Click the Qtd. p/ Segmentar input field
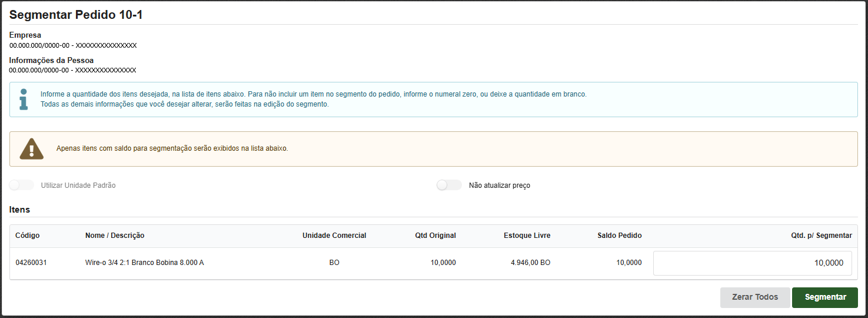The width and height of the screenshot is (868, 318). click(x=752, y=263)
